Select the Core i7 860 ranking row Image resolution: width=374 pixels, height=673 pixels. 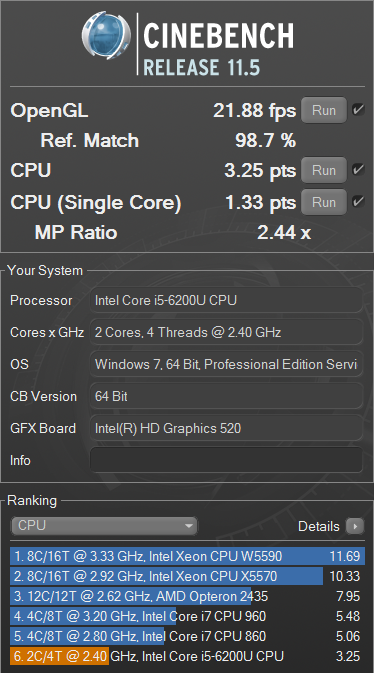[x=188, y=636]
